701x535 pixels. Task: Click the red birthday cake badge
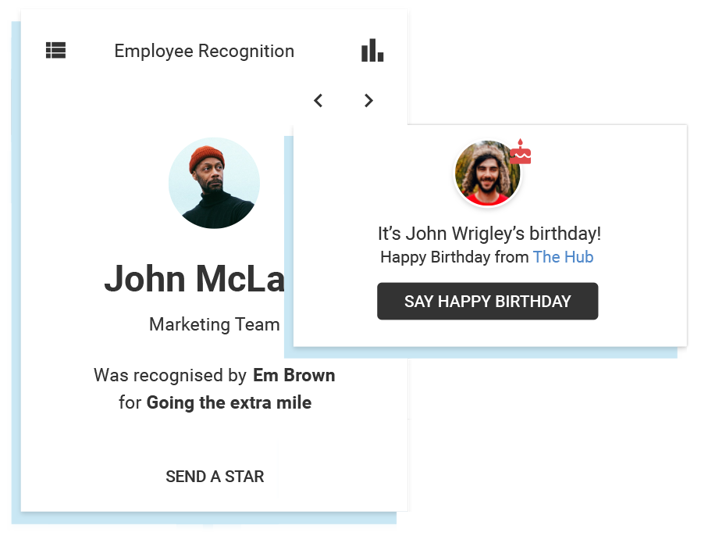[520, 152]
